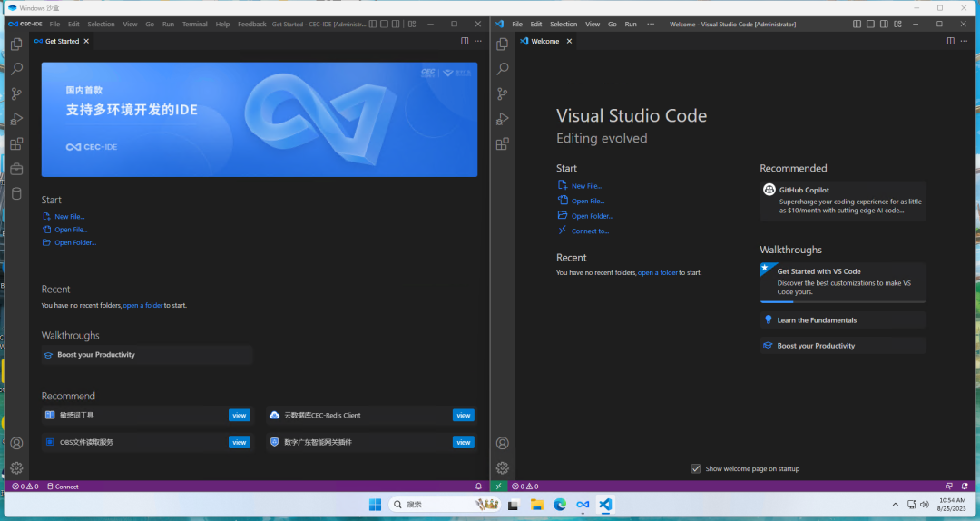Open toolbox icon in CEC-IDE activity bar

click(x=17, y=169)
